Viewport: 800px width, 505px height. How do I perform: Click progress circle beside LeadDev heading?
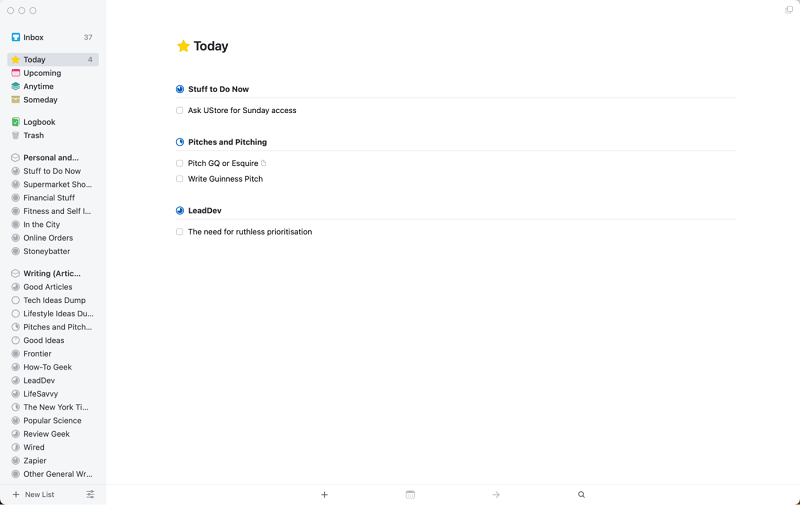[x=180, y=210]
